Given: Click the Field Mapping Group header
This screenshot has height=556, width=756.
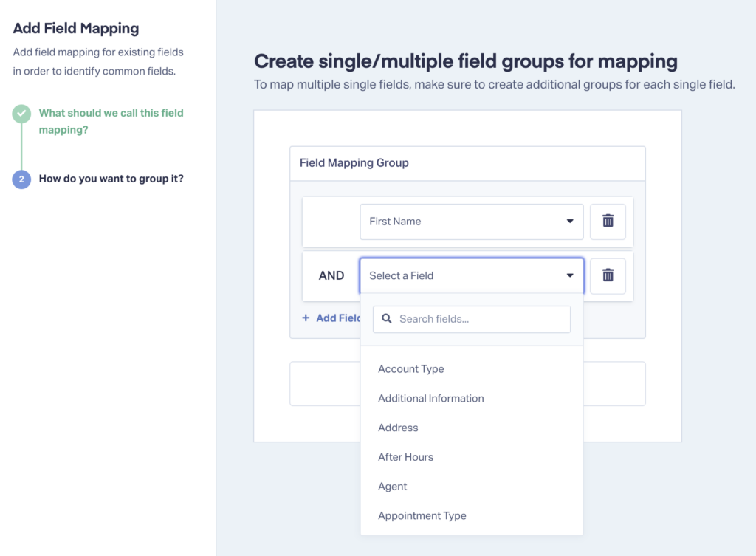Looking at the screenshot, I should tap(353, 163).
